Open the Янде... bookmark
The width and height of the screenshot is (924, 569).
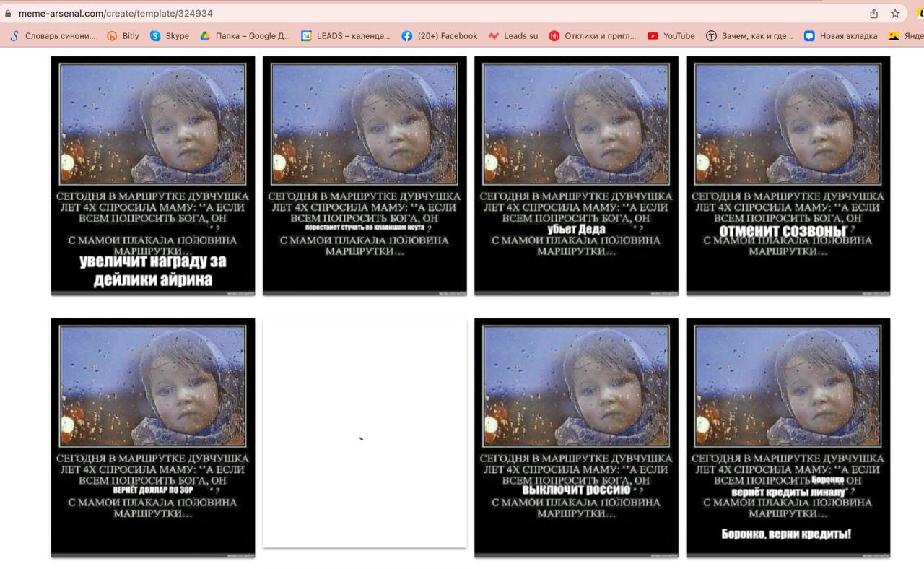pos(906,36)
